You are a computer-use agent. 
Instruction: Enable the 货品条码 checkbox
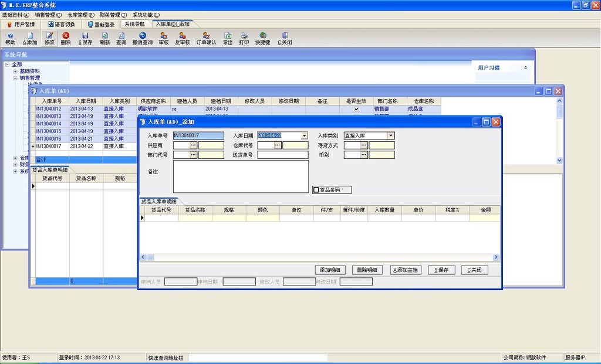(x=317, y=190)
